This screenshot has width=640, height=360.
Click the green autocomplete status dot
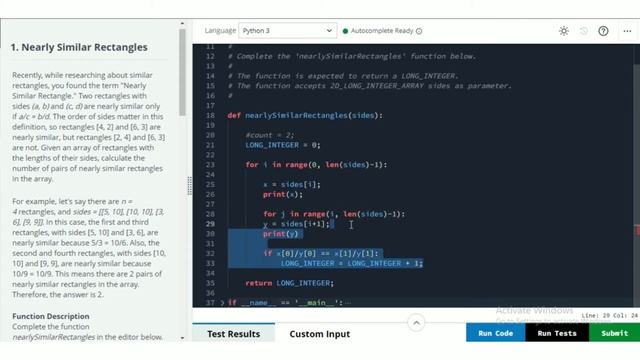pyautogui.click(x=345, y=31)
